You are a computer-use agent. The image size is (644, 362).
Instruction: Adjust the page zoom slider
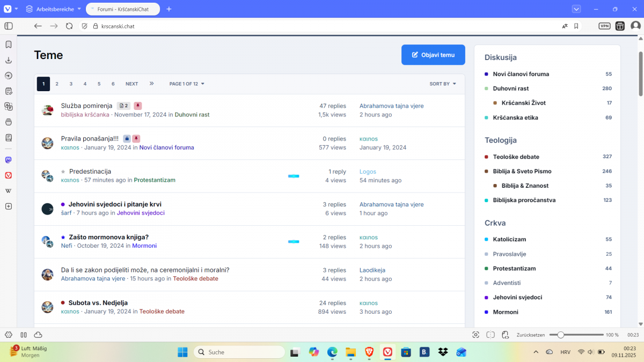[x=561, y=335]
